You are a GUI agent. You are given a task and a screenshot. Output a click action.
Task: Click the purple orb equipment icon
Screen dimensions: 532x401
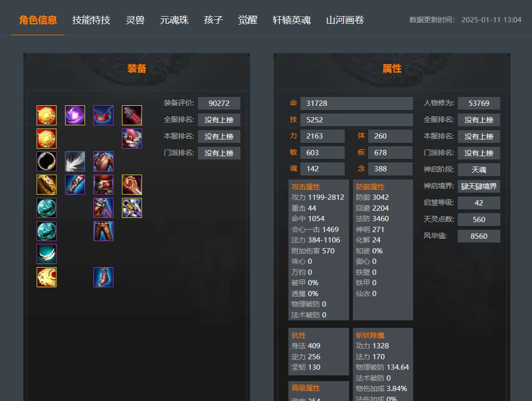tap(75, 115)
